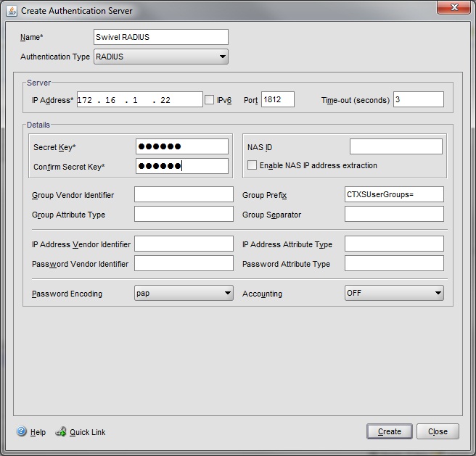Enable the IPv6 checkbox

pos(209,100)
